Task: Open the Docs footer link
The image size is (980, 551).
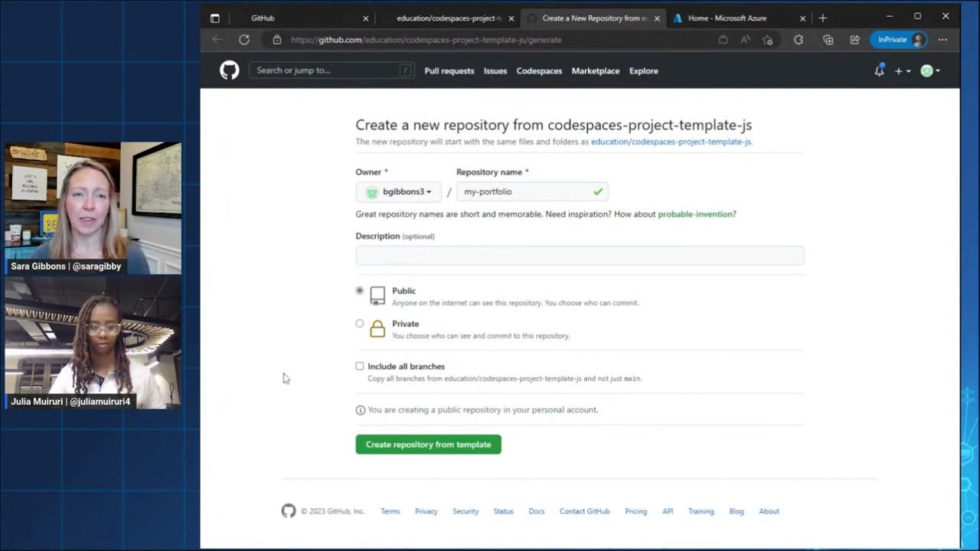Action: coord(537,511)
